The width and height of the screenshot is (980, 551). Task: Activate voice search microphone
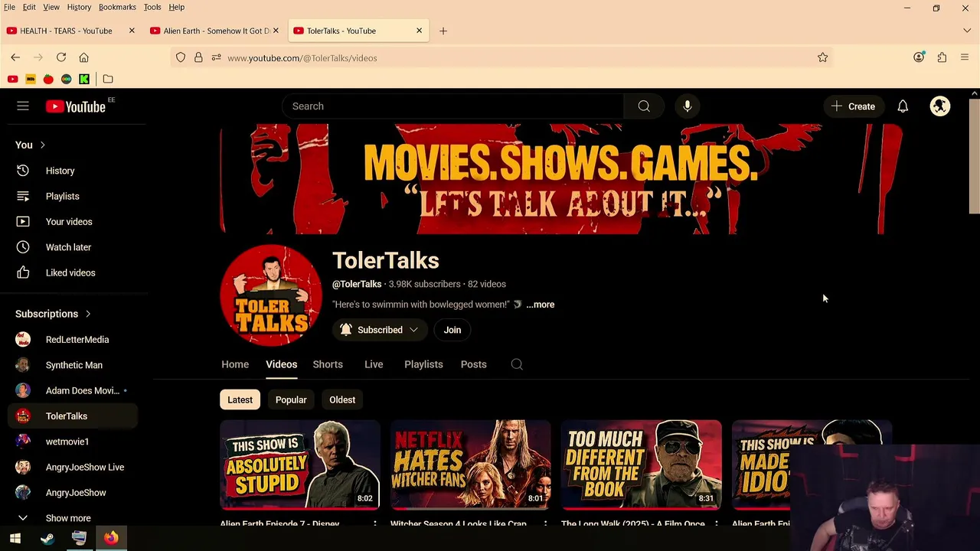coord(688,106)
